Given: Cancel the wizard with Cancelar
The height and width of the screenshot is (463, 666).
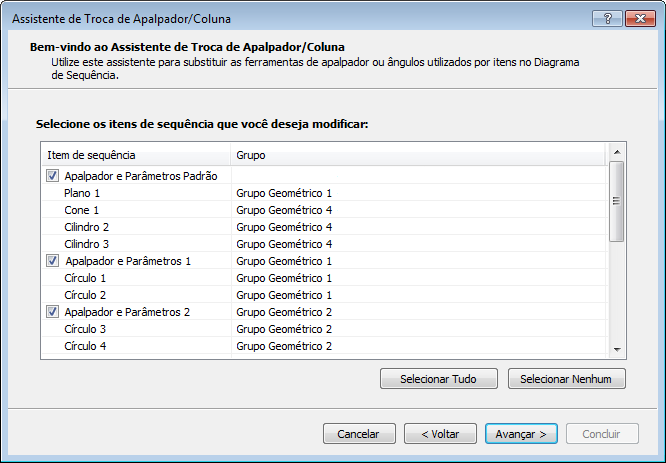Looking at the screenshot, I should 359,434.
